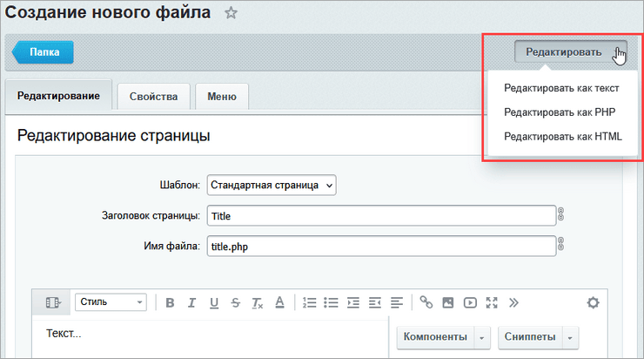644x359 pixels.
Task: Toggle bold formatting in editor toolbar
Action: tap(170, 303)
